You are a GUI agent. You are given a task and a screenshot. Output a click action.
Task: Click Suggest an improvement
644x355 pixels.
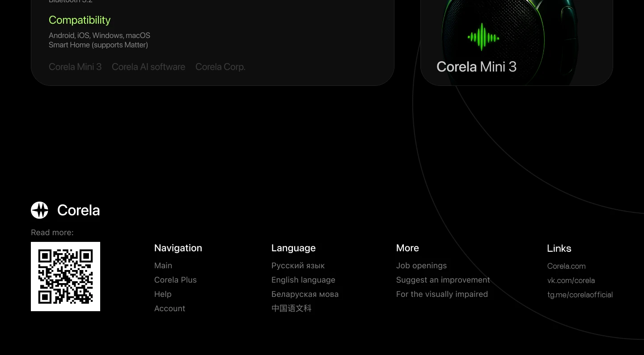443,280
